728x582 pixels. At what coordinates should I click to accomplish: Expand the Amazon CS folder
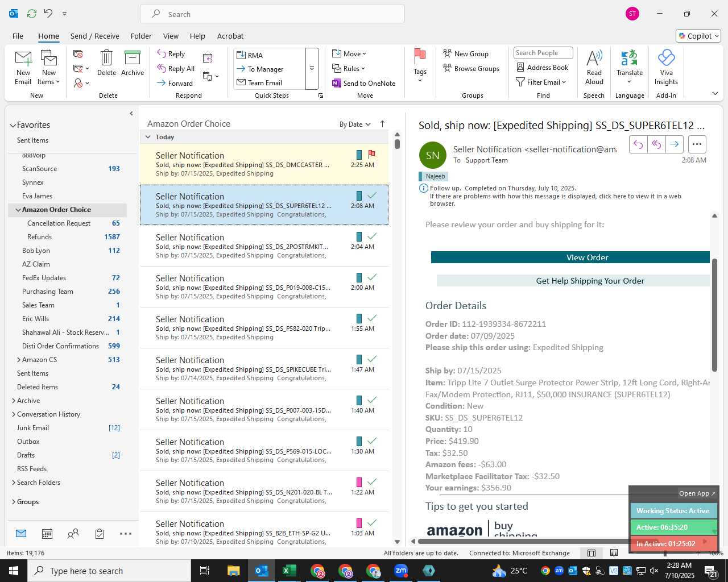pyautogui.click(x=18, y=360)
